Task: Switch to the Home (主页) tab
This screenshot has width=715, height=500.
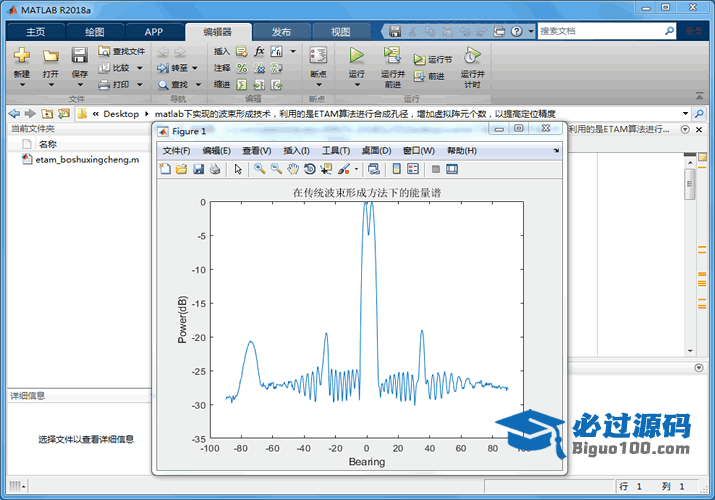Action: [x=36, y=32]
